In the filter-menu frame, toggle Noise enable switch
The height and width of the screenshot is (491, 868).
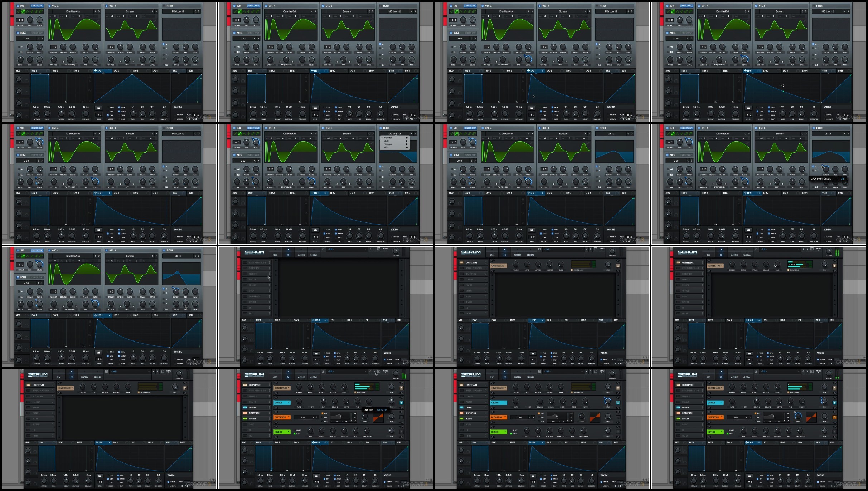[234, 155]
